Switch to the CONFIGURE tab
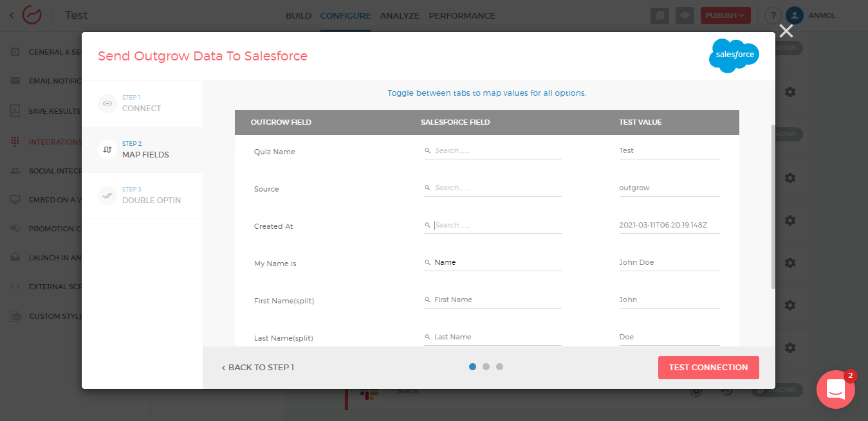Screen dimensions: 868x421 (x=346, y=15)
